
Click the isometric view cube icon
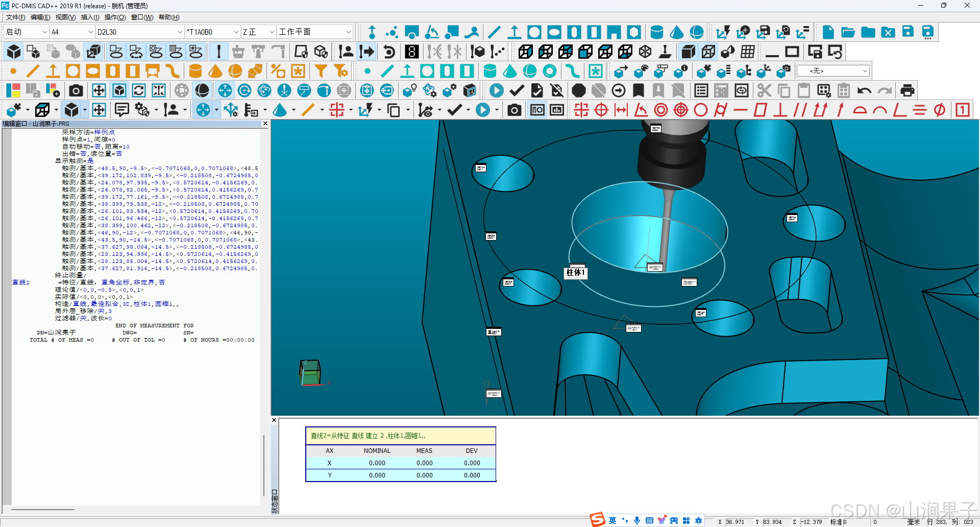tap(645, 52)
